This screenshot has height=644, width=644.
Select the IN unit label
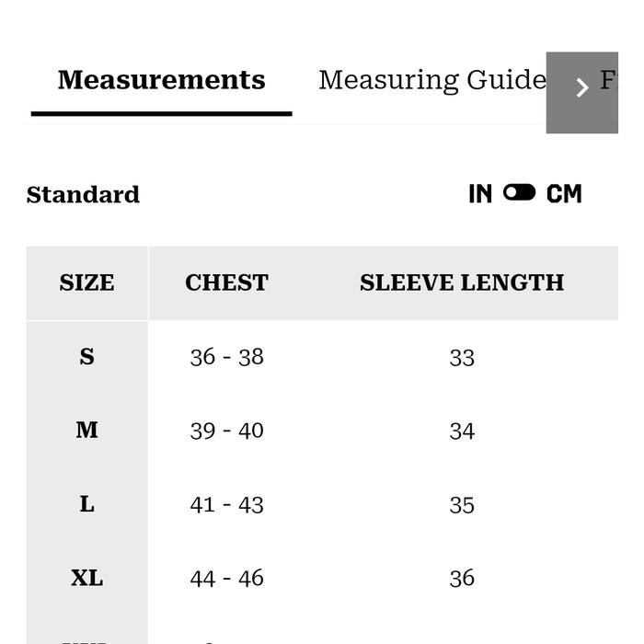pos(480,194)
